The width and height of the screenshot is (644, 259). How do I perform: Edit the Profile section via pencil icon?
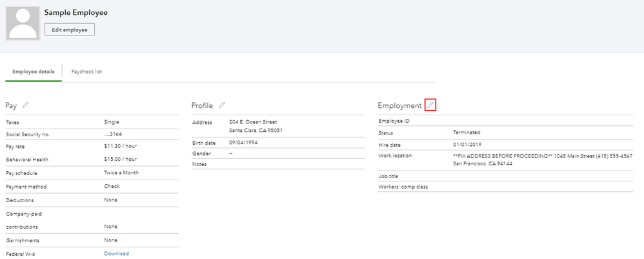click(x=222, y=105)
